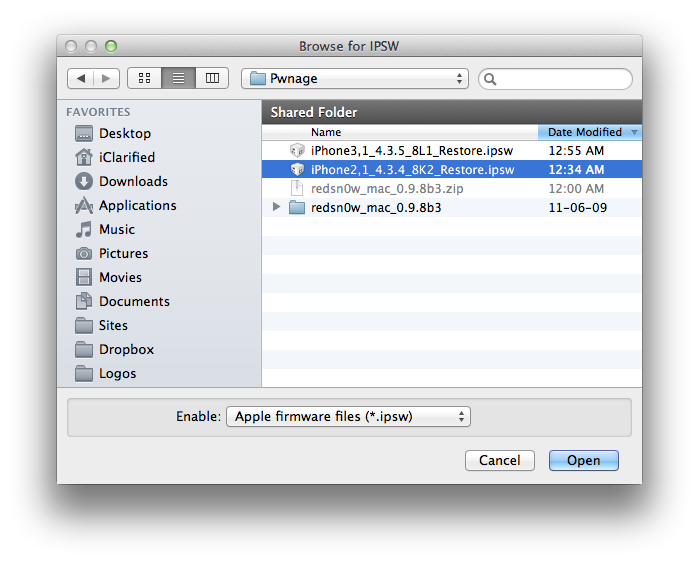
Task: Click the green zoom window button
Action: (x=111, y=46)
